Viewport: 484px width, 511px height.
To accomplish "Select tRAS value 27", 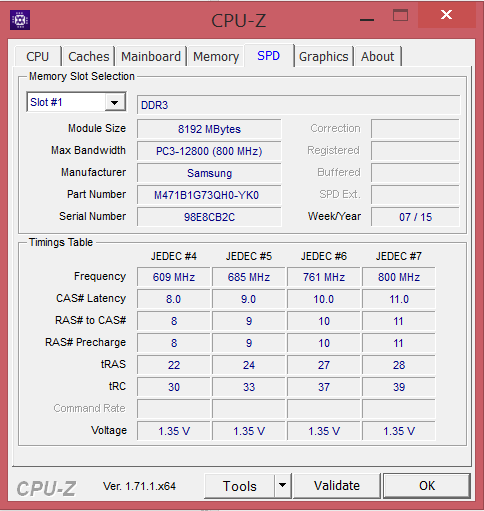I will [324, 365].
